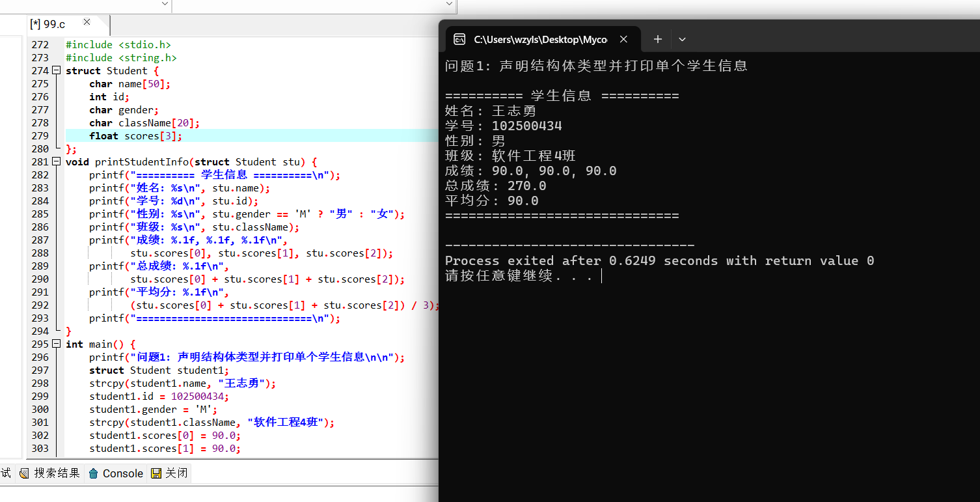Image resolution: width=980 pixels, height=502 pixels.
Task: Click the Process exited after 0.6249 seconds line
Action: 660,260
